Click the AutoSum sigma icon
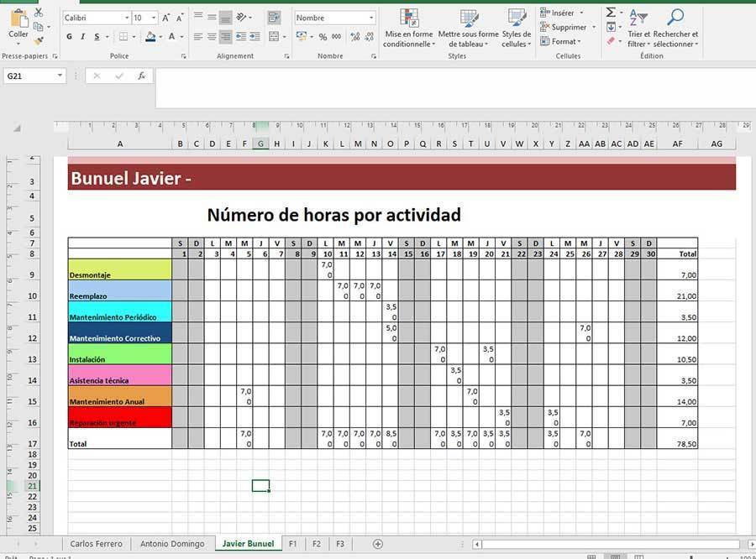 click(610, 13)
